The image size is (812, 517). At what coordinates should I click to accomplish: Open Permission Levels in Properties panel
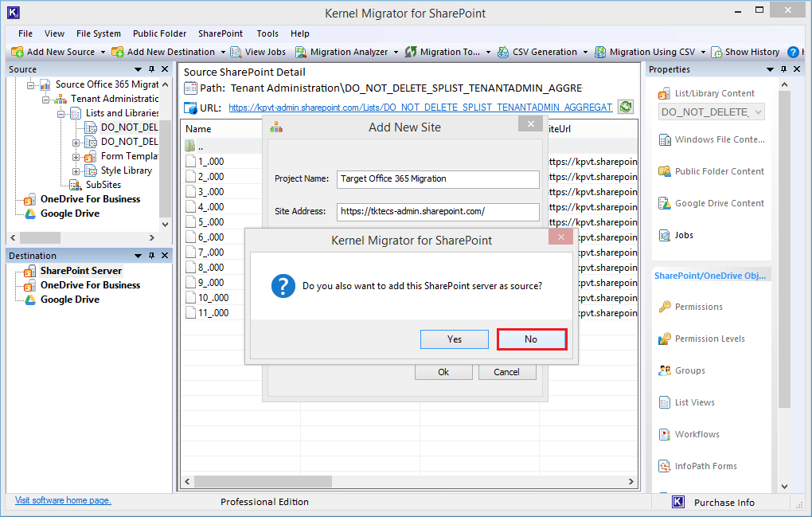click(701, 339)
